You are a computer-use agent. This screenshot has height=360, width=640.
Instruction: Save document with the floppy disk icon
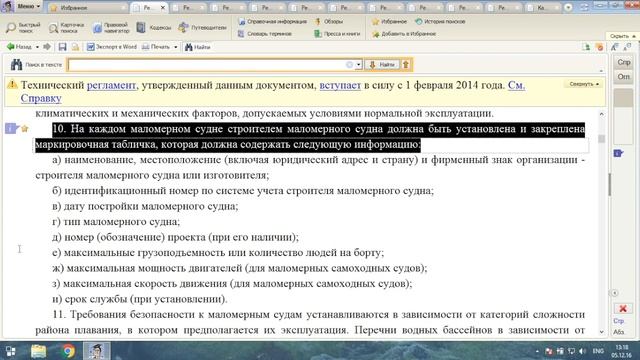[62, 47]
